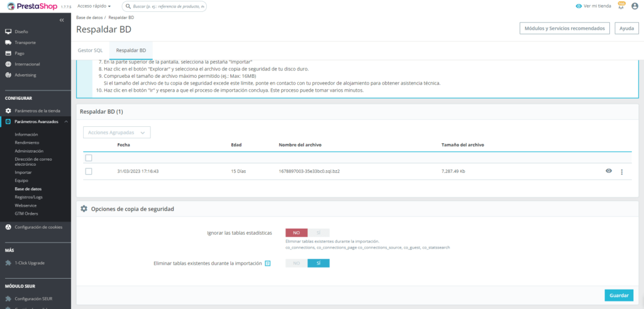
Task: Tick checkbox for 31/03/2023 backup row
Action: pos(89,171)
